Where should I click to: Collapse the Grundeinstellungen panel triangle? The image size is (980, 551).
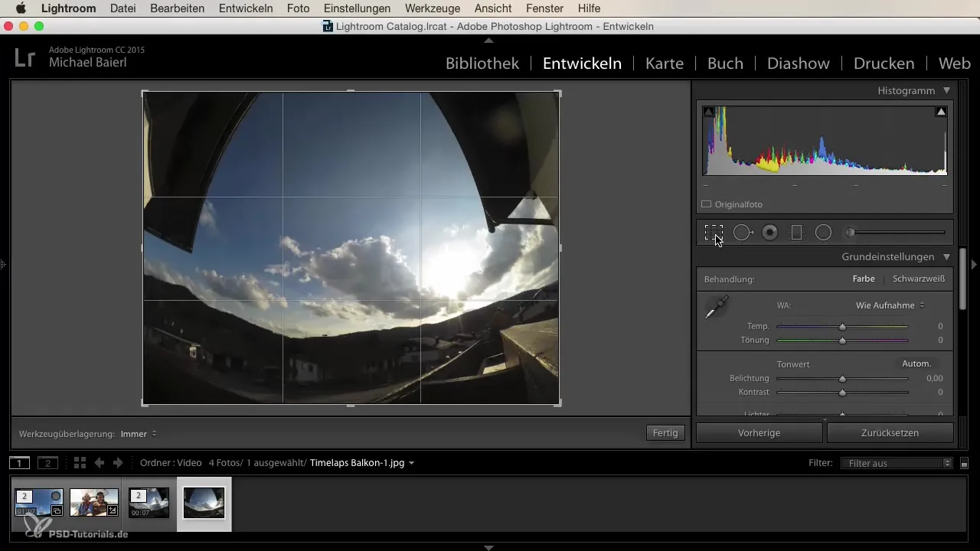tap(947, 257)
